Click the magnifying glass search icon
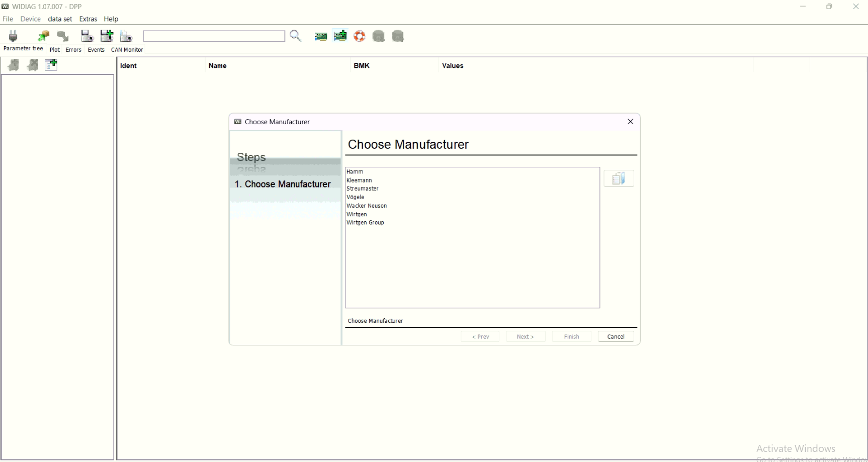The image size is (868, 462). point(296,36)
